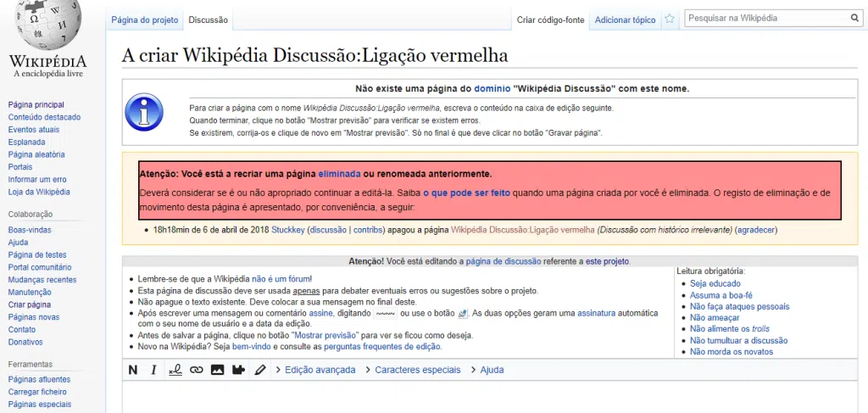
Task: Visit Loja da Wikipédia
Action: 39,193
